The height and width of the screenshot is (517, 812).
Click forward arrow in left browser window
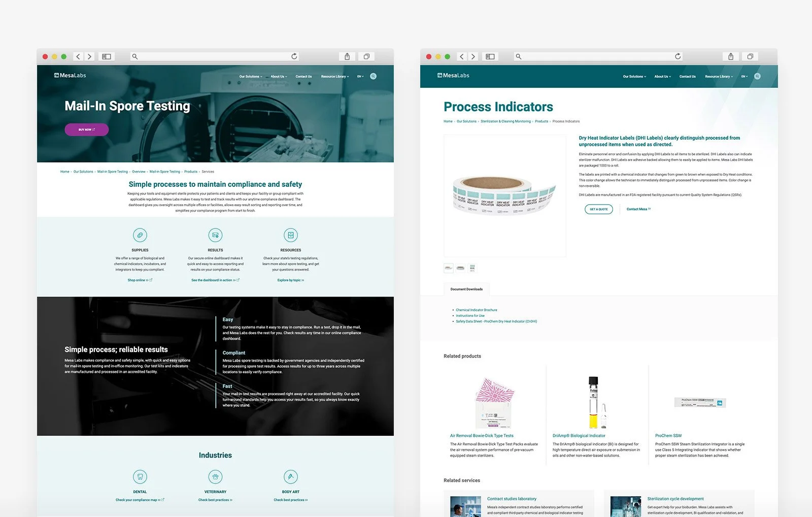coord(89,56)
